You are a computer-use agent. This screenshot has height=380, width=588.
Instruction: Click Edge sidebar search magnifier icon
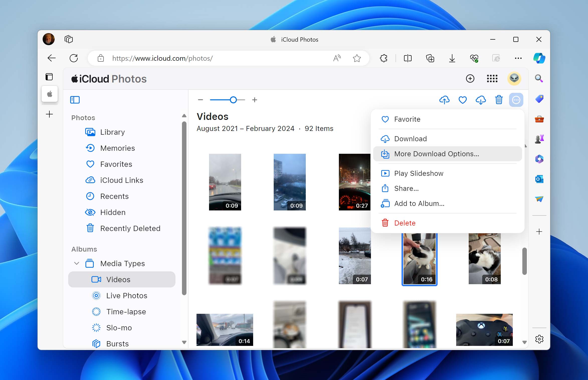coord(539,79)
